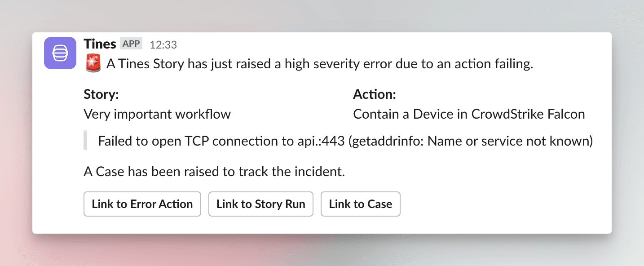Screen dimensions: 644x266
Task: Click Contain a Device in CrowdStrike Falcon
Action: coord(469,114)
